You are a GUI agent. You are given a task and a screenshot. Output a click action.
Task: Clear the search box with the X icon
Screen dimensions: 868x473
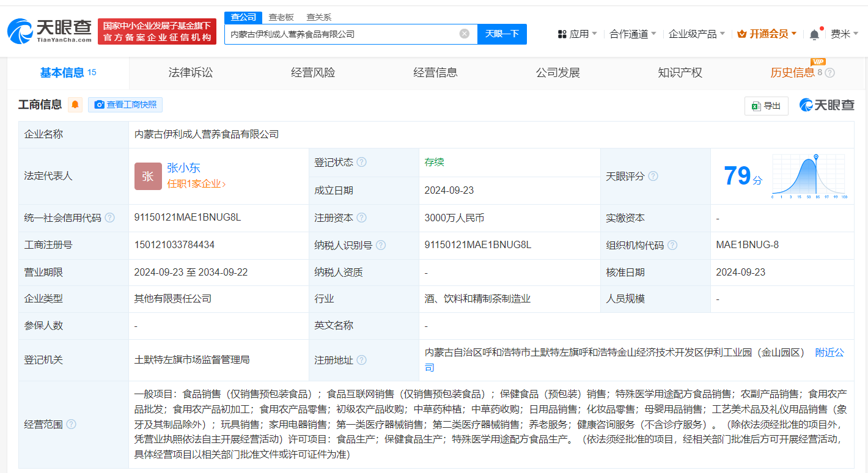pos(463,34)
